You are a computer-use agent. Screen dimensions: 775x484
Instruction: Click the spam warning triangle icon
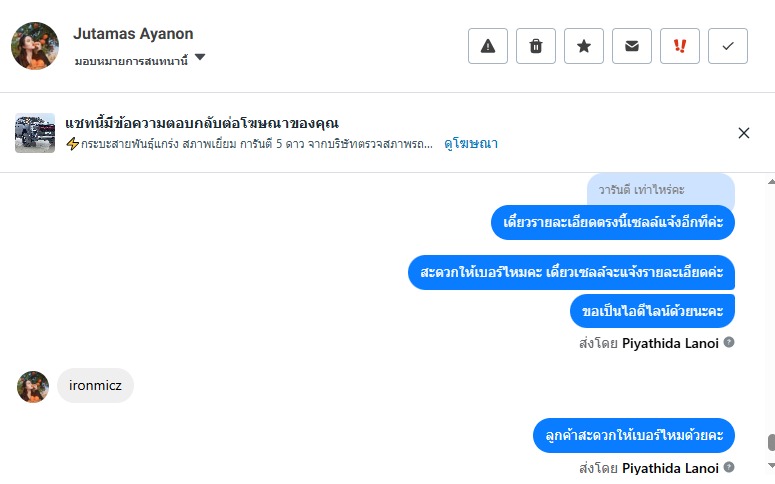tap(488, 46)
